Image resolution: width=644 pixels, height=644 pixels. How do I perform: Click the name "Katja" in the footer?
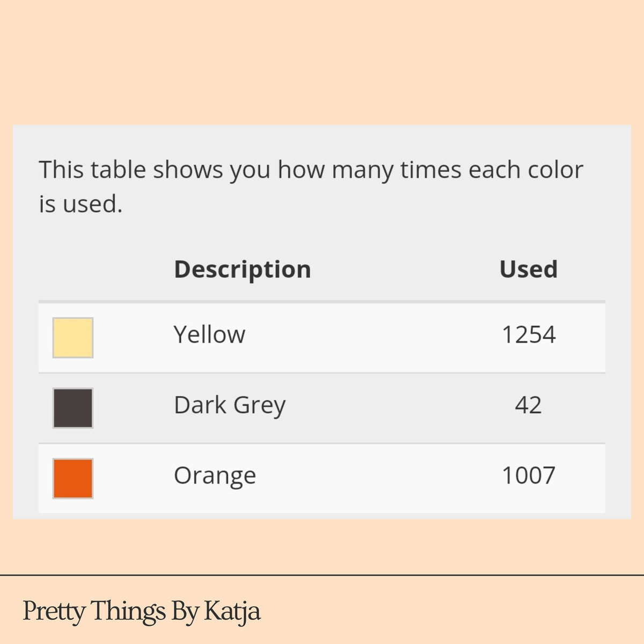click(232, 612)
